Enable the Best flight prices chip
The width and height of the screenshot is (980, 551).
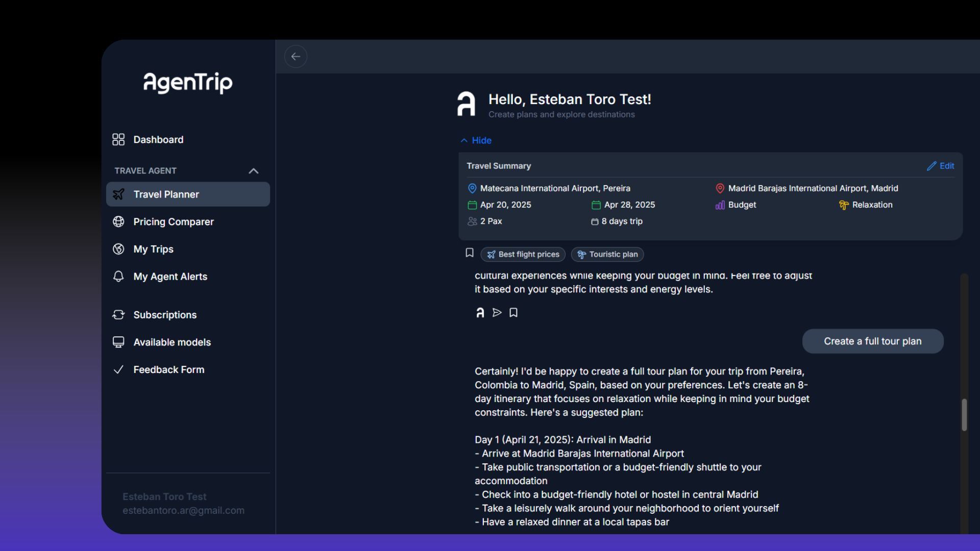523,254
